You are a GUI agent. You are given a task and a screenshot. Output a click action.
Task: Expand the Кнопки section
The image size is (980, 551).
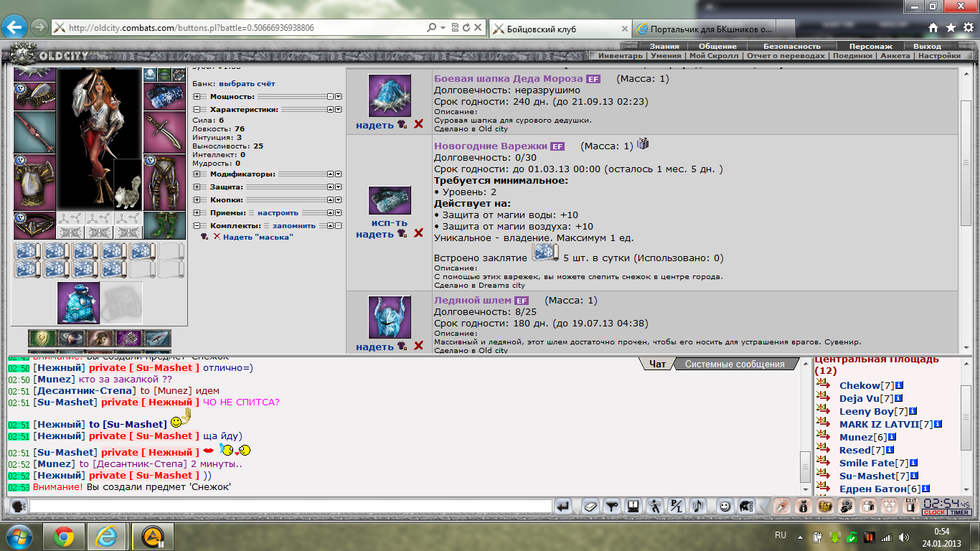(197, 199)
